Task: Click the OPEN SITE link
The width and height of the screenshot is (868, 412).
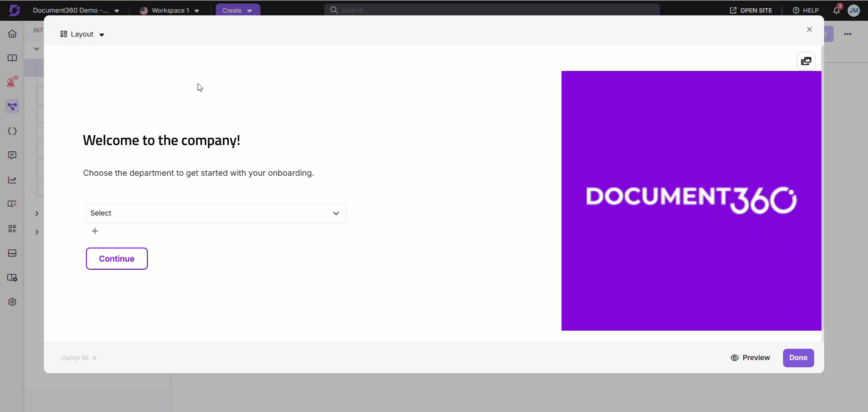Action: (x=751, y=10)
